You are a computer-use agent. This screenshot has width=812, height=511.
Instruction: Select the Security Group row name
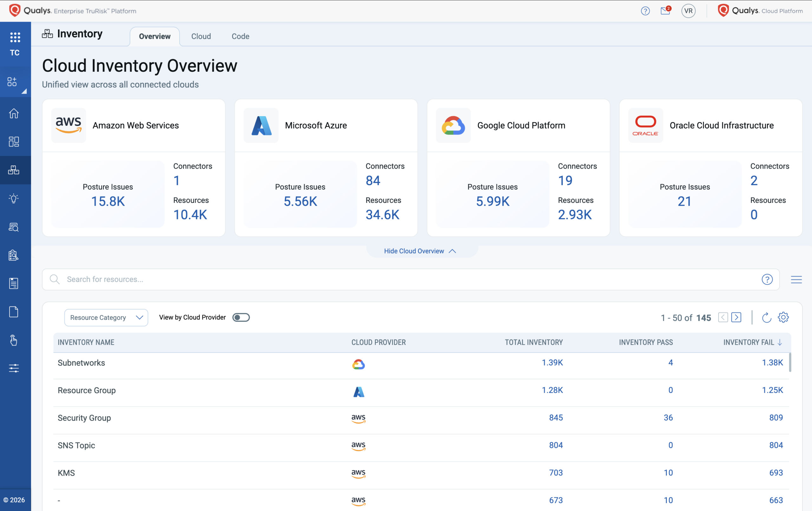84,418
